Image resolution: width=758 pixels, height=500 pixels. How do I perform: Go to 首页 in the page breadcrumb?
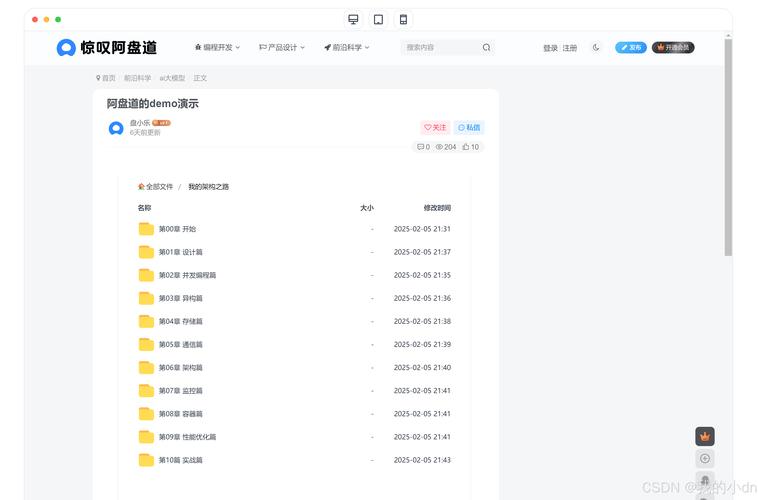(x=106, y=78)
